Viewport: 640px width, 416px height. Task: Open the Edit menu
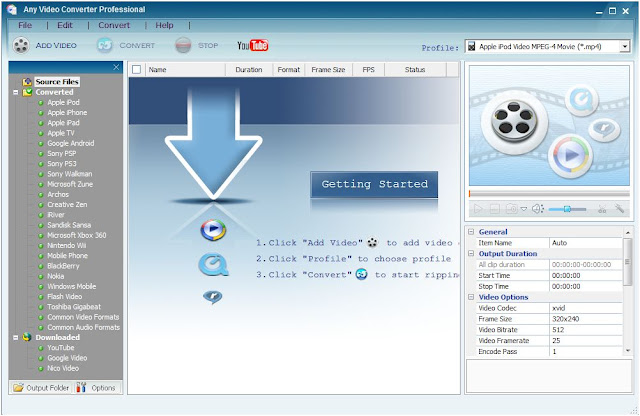[x=65, y=25]
